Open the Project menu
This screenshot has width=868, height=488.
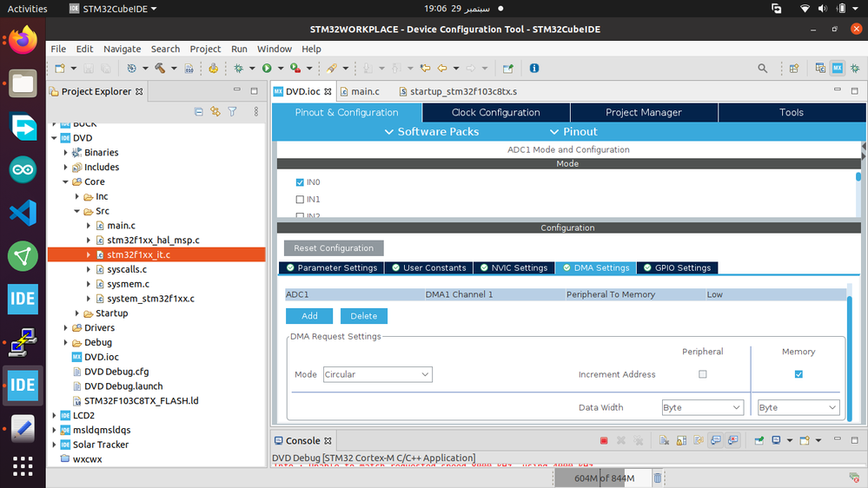click(x=205, y=49)
